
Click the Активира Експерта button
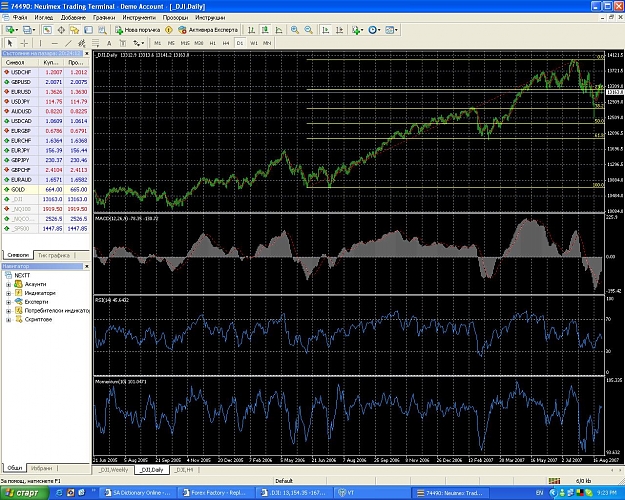[208, 30]
